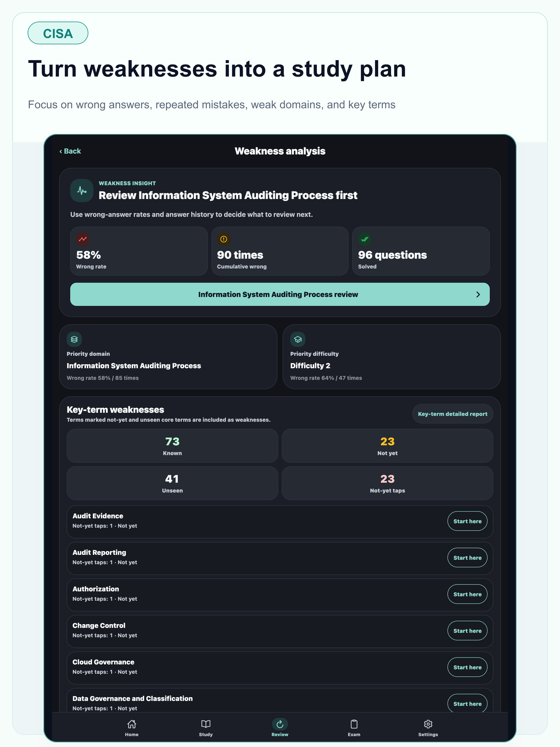Click the yellow cumulative wrong alert icon
The image size is (560, 747).
(224, 239)
